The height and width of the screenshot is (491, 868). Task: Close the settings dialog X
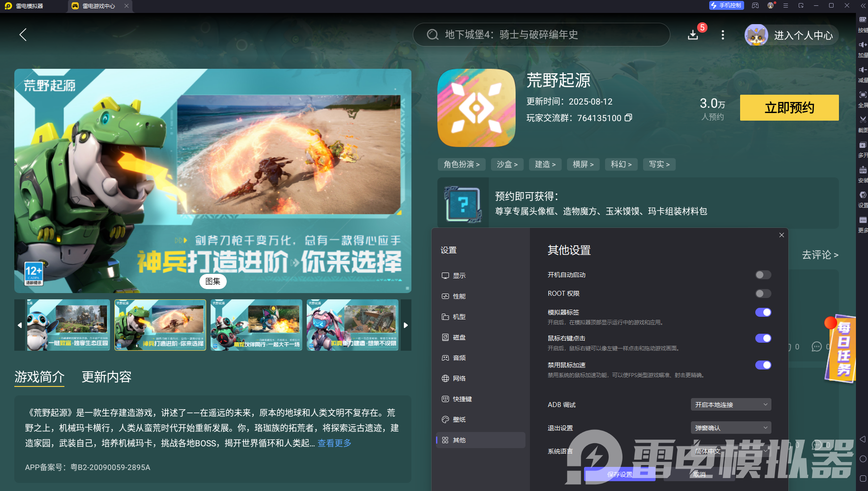click(x=782, y=235)
